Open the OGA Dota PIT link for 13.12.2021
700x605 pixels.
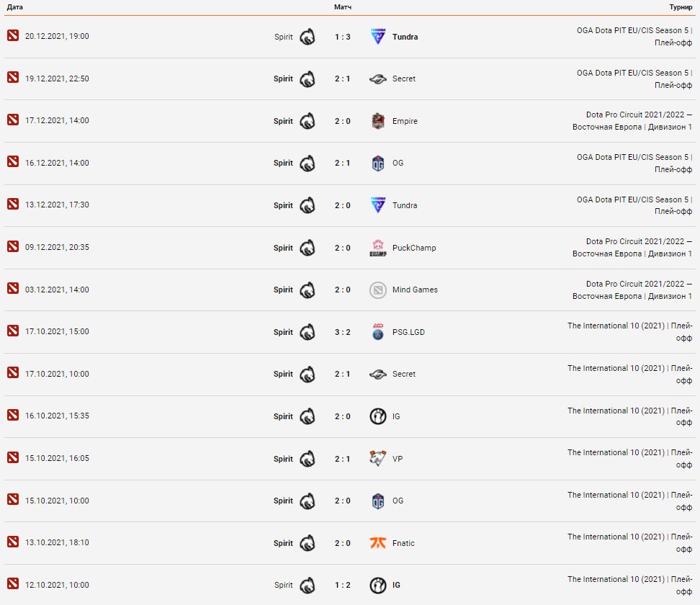(634, 205)
